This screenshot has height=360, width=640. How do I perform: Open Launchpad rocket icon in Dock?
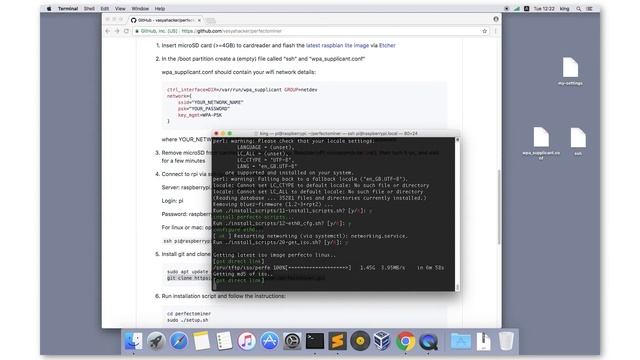coord(156,341)
